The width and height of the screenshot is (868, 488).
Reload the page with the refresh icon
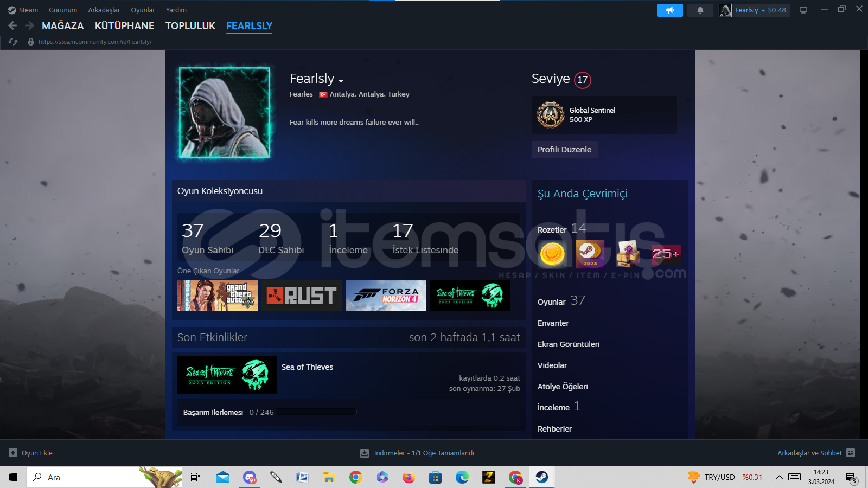point(13,42)
